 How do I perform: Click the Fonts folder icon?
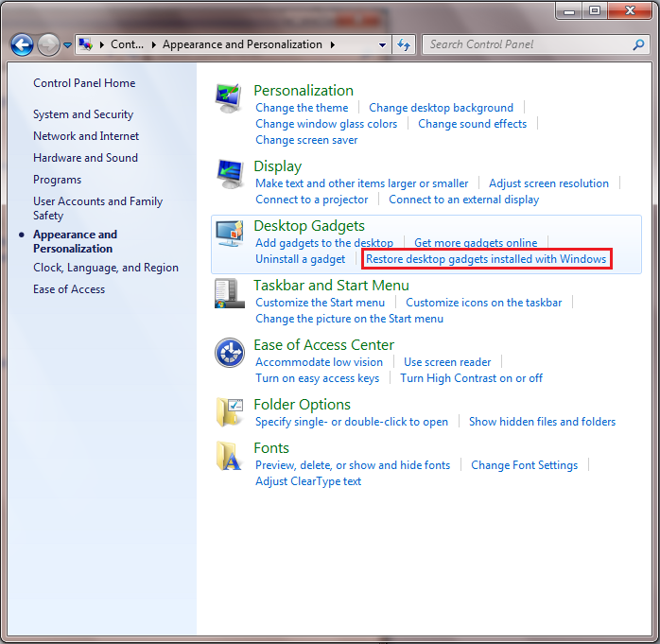[x=229, y=456]
